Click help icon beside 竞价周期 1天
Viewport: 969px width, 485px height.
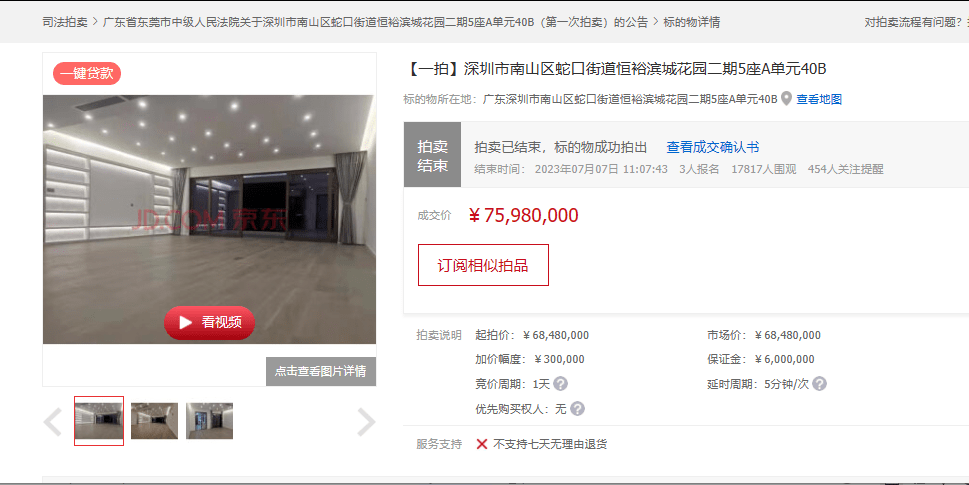tap(561, 384)
